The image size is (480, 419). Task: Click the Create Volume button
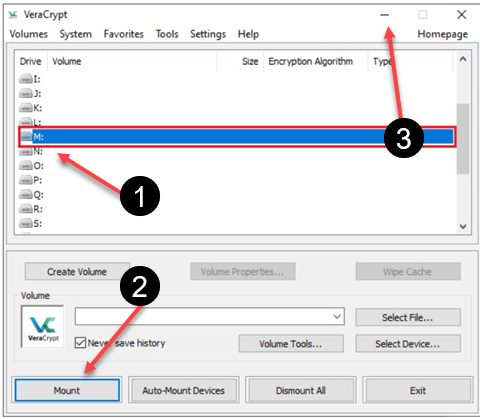pyautogui.click(x=77, y=272)
